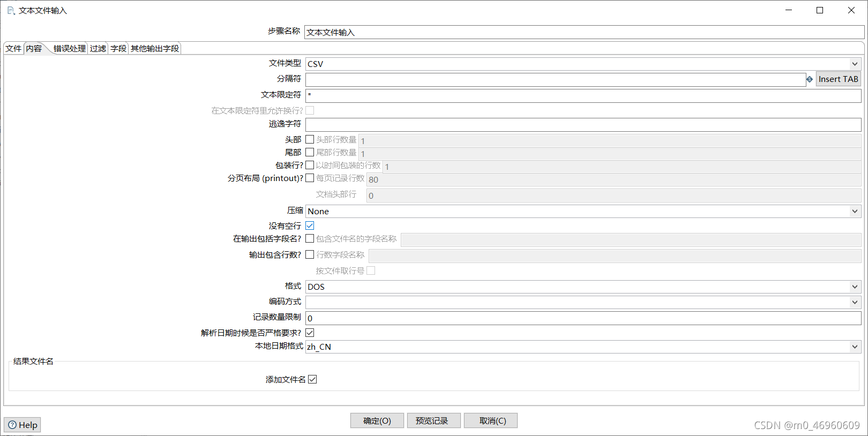The height and width of the screenshot is (436, 868).
Task: Uncheck the 没有空行 checkbox
Action: coord(310,225)
